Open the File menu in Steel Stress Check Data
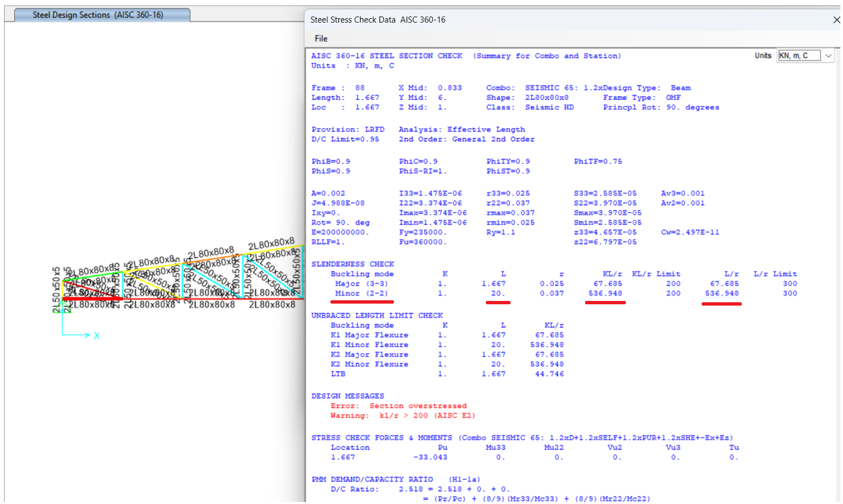The image size is (843, 504). pyautogui.click(x=321, y=39)
